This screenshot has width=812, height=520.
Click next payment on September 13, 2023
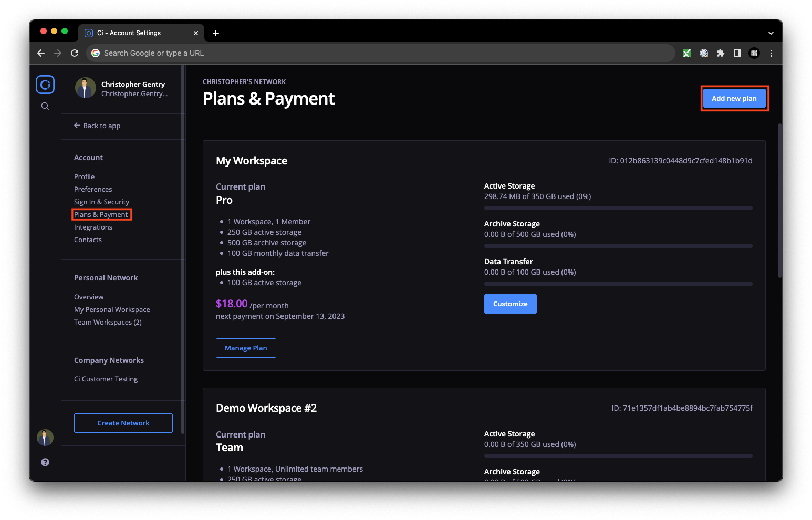tap(280, 316)
